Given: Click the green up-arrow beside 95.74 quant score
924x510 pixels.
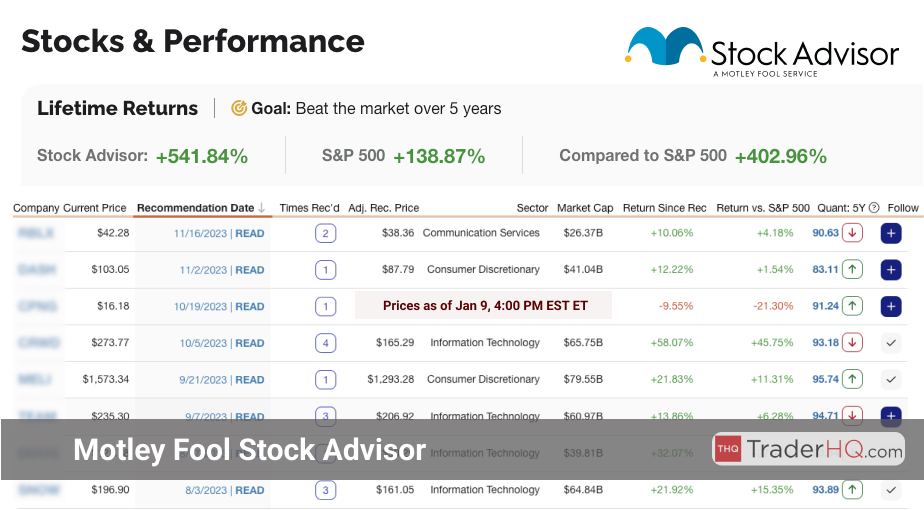Looking at the screenshot, I should click(852, 380).
